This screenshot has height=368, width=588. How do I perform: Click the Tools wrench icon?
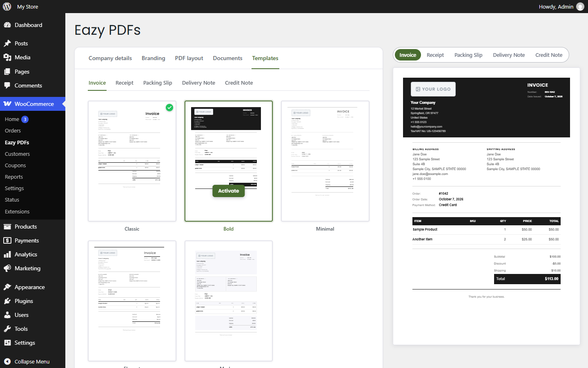7,329
